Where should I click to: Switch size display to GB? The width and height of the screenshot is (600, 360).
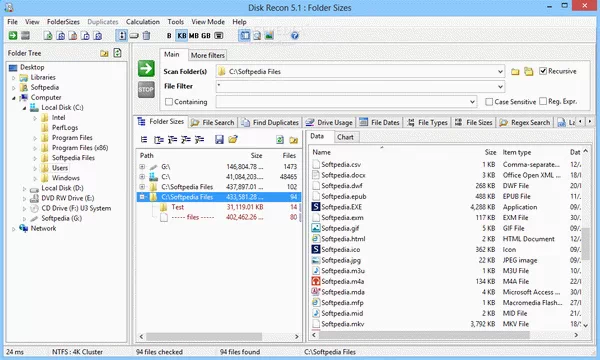(x=206, y=36)
